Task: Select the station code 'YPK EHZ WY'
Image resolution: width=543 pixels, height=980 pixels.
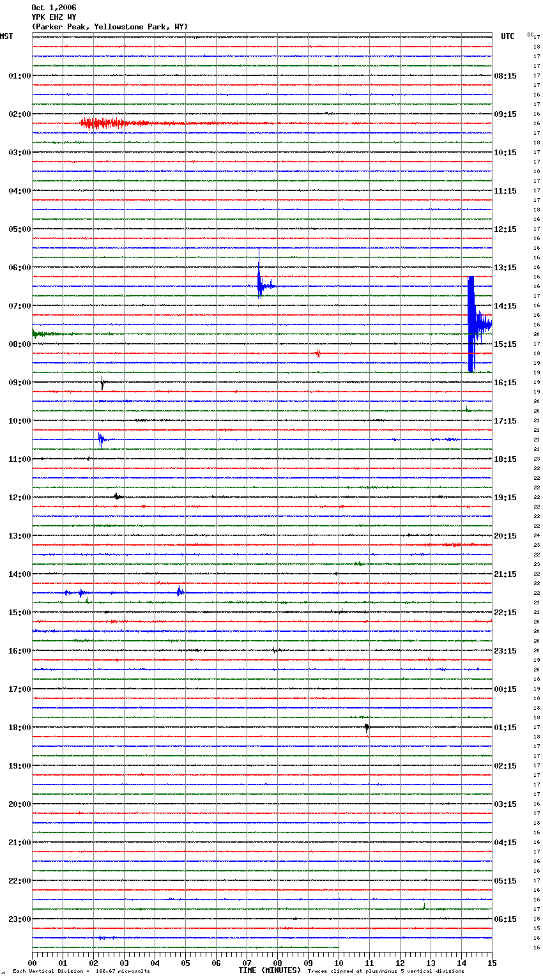Action: pos(54,17)
